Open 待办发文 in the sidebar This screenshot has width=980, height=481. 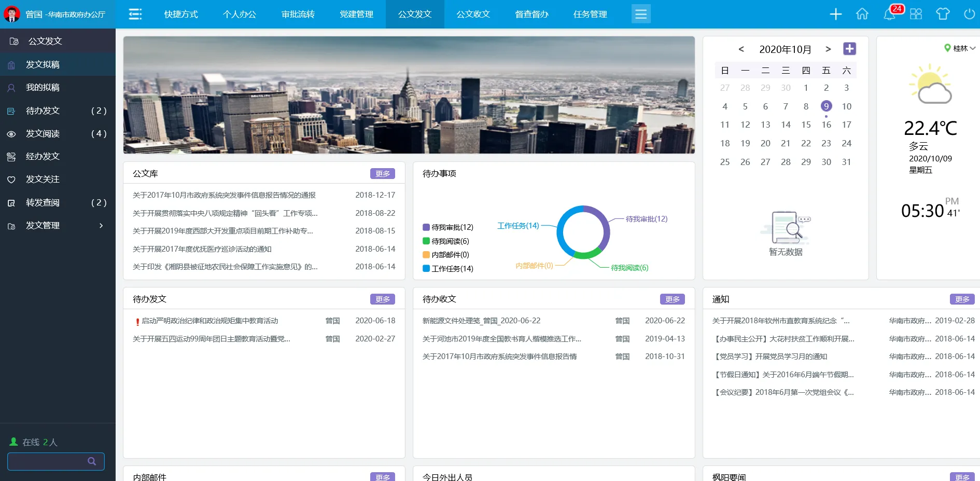43,111
